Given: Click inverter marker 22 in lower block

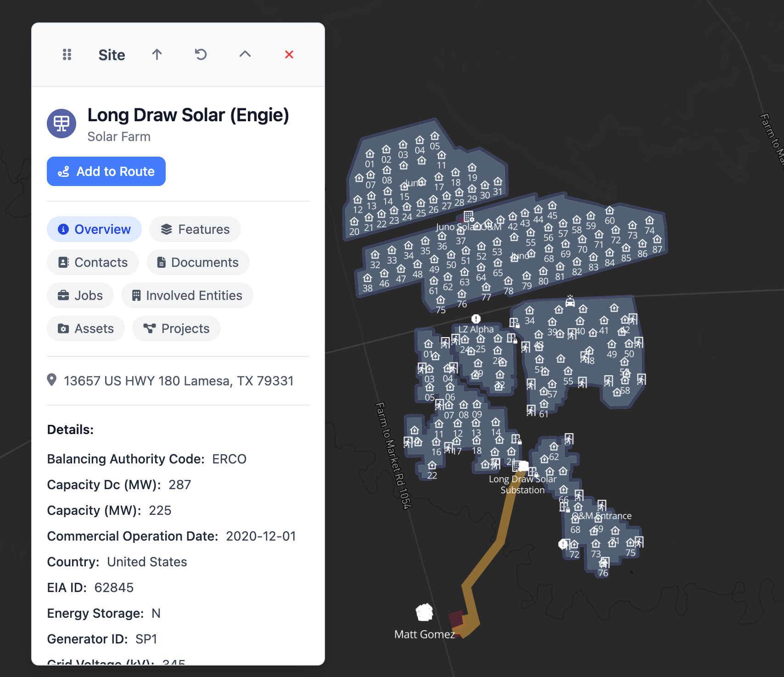Looking at the screenshot, I should point(432,466).
